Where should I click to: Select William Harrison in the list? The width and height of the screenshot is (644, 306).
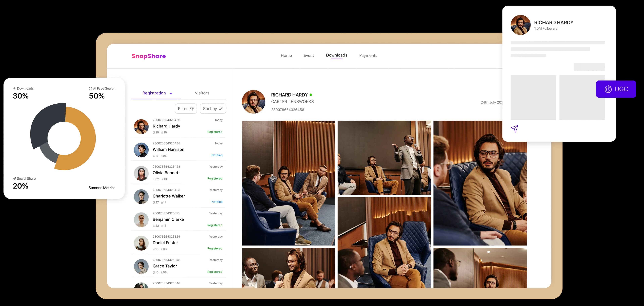click(x=168, y=149)
